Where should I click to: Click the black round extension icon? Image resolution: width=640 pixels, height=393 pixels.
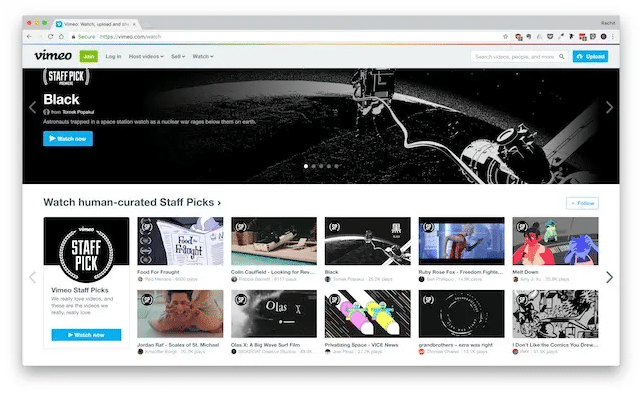(604, 36)
